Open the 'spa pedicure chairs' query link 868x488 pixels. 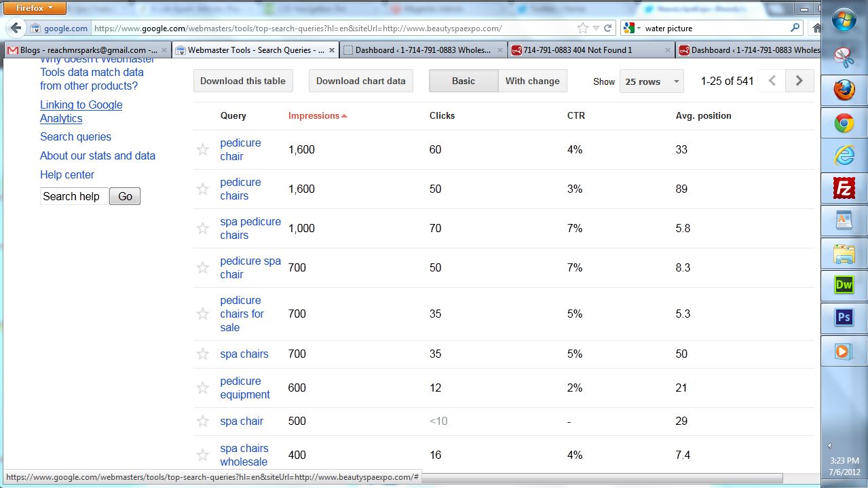250,228
